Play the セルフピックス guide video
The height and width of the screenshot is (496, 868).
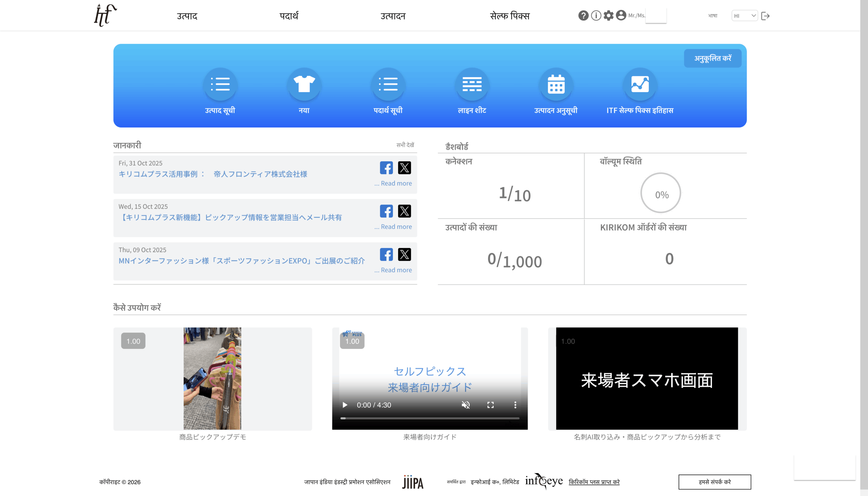(x=345, y=405)
